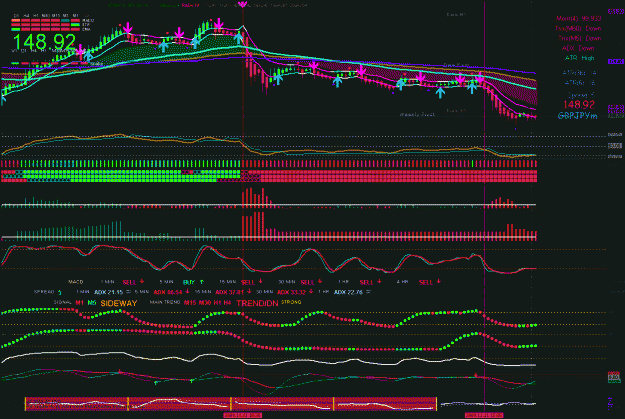
Task: Click the 30 MIN MACD SELL signal
Action: tap(307, 282)
